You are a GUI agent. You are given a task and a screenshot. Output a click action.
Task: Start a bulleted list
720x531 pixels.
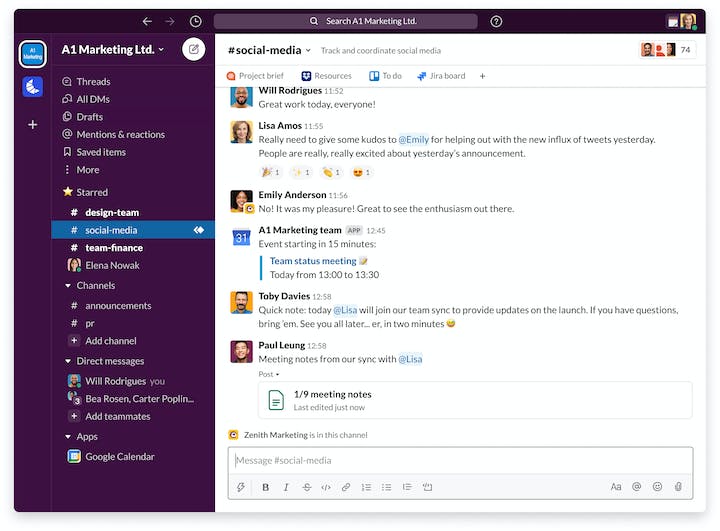pos(387,487)
